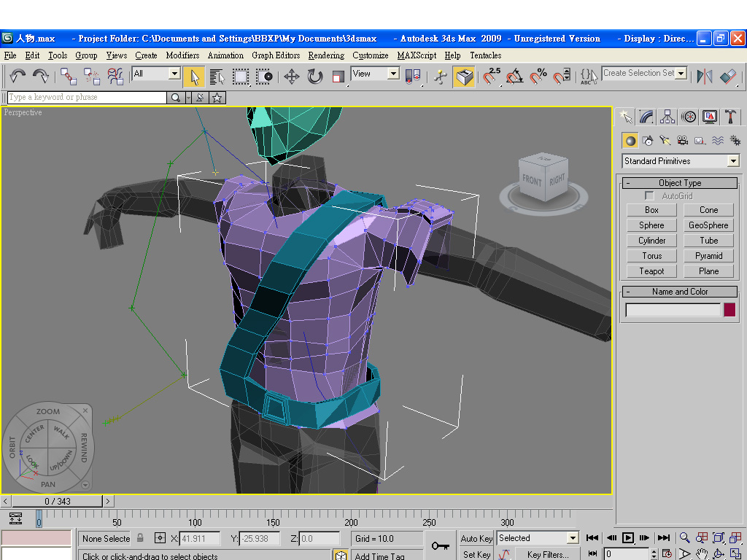747x560 pixels.
Task: Switch to Lights category icon
Action: coord(665,141)
